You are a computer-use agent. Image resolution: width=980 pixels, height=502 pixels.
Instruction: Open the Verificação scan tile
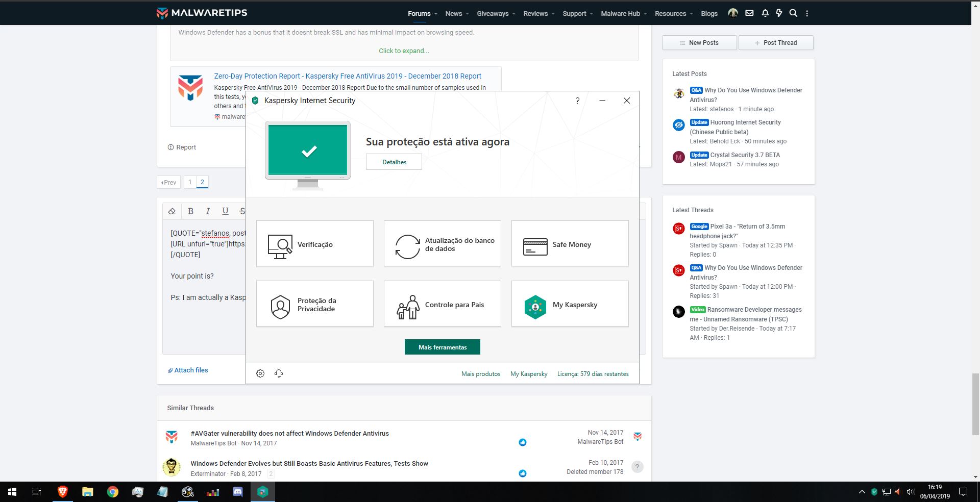point(315,244)
